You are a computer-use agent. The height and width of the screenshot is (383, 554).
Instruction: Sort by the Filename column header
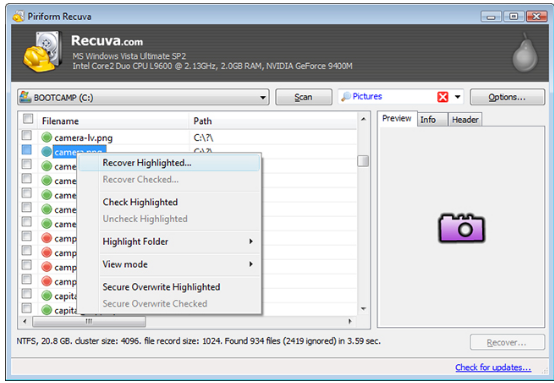point(113,121)
